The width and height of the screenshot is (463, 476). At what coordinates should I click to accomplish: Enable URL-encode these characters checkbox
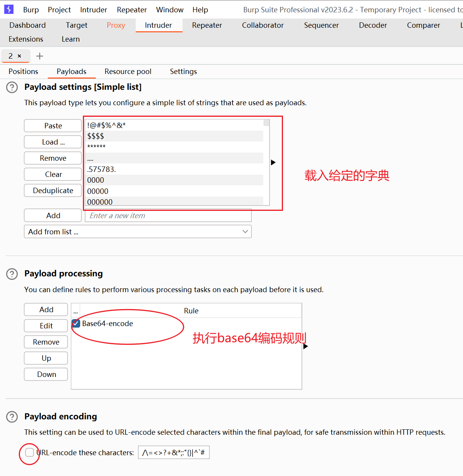pos(30,452)
